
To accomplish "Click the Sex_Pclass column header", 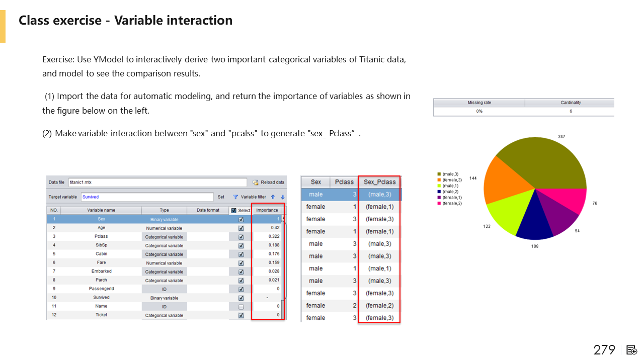I will [x=379, y=182].
